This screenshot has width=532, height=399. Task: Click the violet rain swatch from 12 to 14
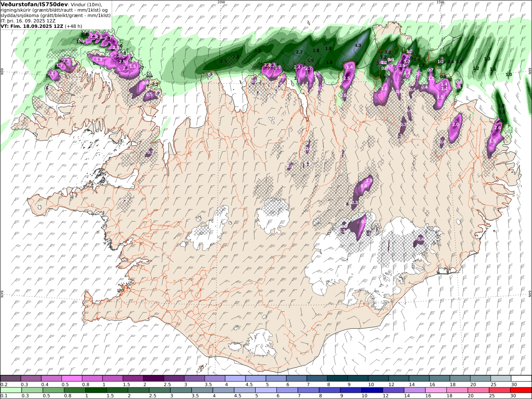click(x=393, y=390)
